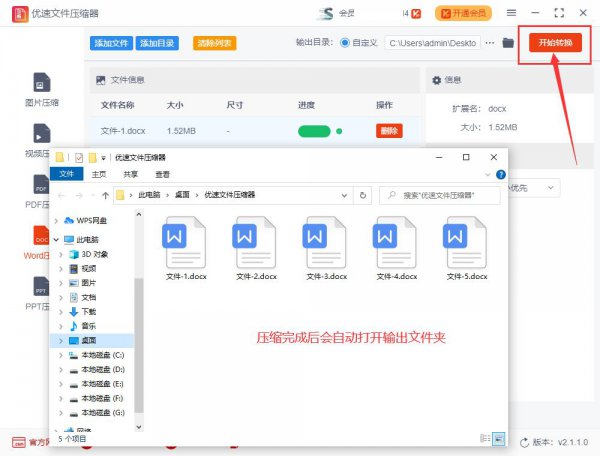Open the address bar history dropdown

[344, 195]
